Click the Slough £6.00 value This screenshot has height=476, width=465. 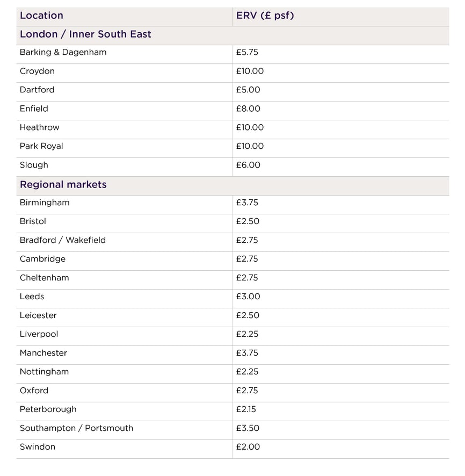248,165
